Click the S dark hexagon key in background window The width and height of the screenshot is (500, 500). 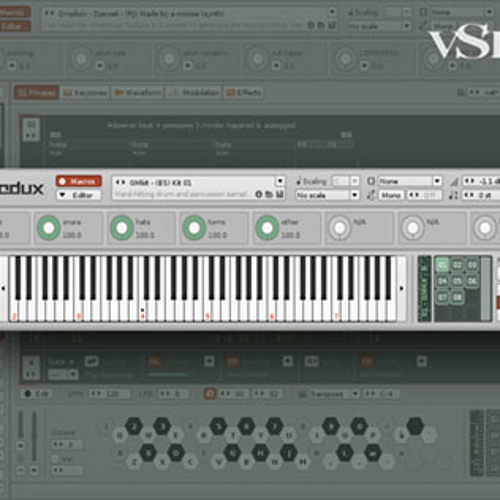[x=148, y=453]
